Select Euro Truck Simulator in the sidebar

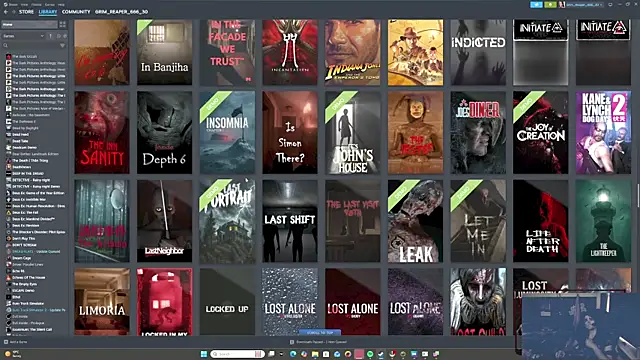[28, 303]
